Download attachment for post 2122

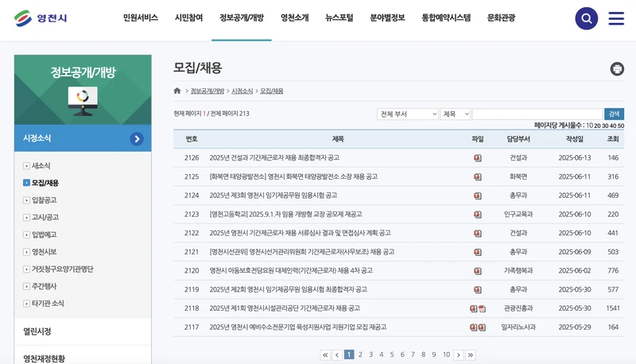tap(478, 234)
